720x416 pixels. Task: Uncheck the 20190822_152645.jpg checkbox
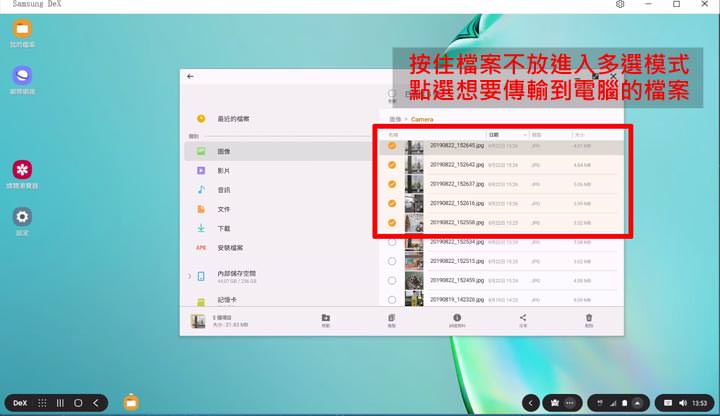(392, 146)
